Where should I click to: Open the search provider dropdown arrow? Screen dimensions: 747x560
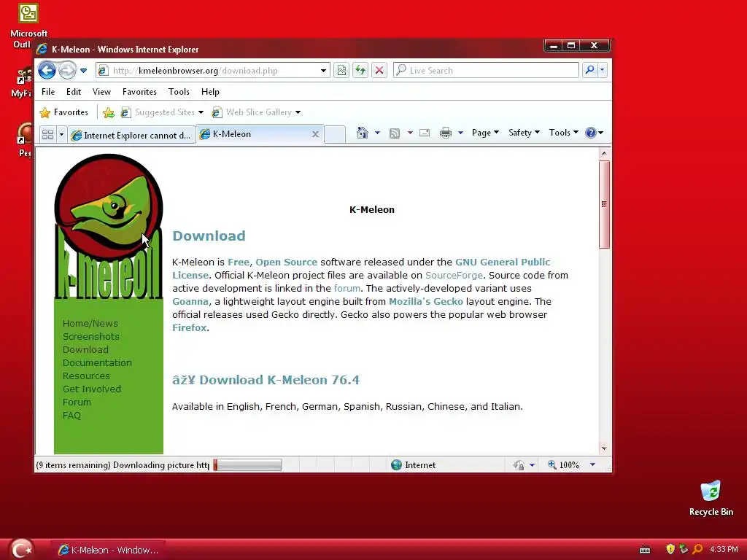pos(602,70)
